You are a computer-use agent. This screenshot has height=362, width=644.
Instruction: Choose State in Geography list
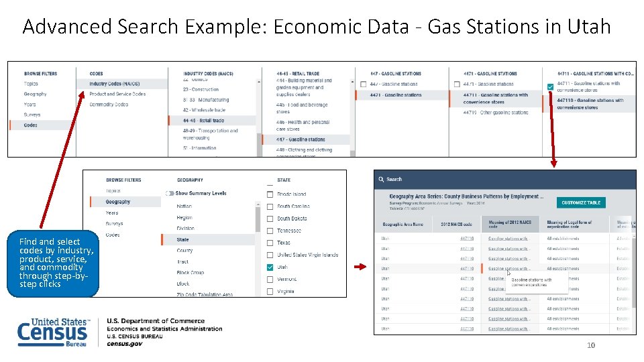(183, 239)
